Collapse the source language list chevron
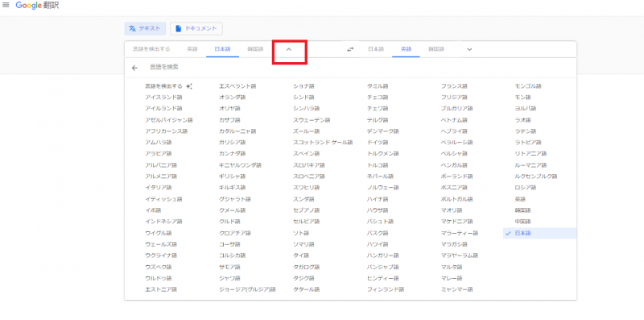 pyautogui.click(x=289, y=49)
